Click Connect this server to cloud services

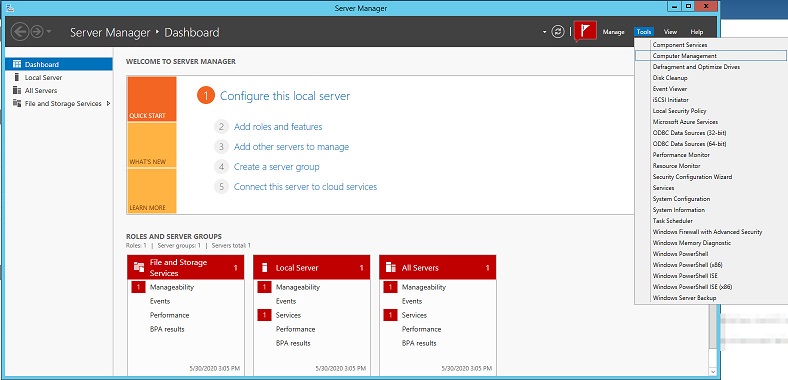point(306,186)
